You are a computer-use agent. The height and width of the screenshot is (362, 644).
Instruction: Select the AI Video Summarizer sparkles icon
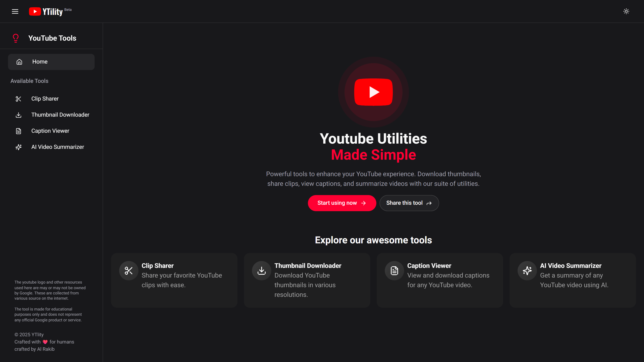(19, 147)
